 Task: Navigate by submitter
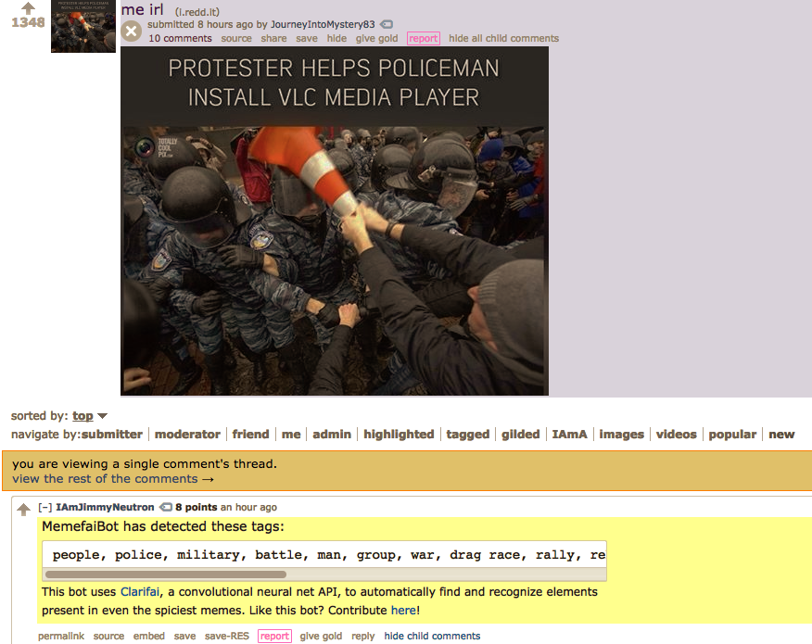click(x=112, y=435)
